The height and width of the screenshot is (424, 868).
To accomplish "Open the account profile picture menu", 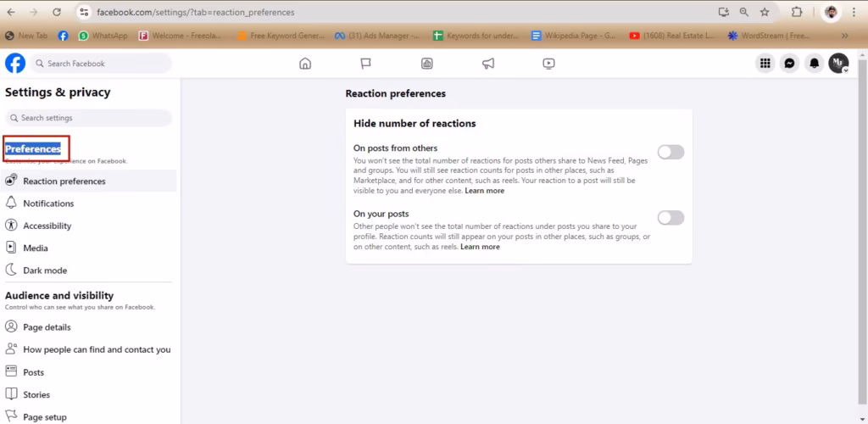I will pyautogui.click(x=838, y=64).
